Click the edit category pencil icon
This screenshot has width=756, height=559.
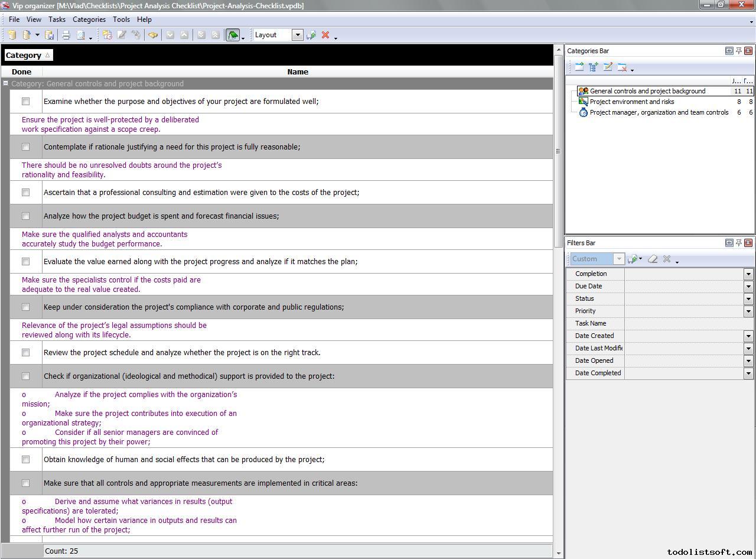(608, 67)
